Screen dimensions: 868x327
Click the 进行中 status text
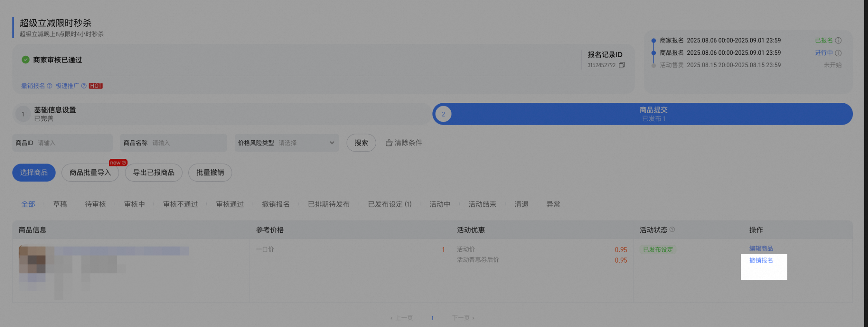(824, 53)
